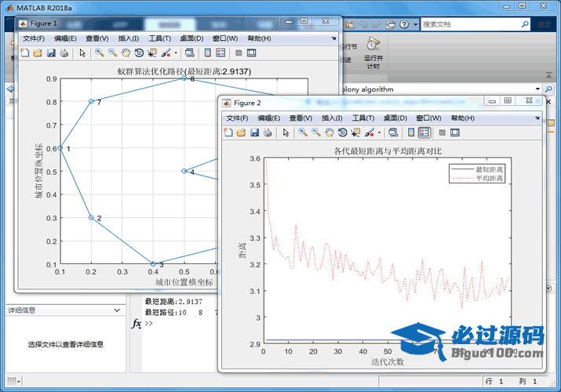Select Zoom In tool in Figure 1
This screenshot has height=392, width=561.
click(x=100, y=53)
